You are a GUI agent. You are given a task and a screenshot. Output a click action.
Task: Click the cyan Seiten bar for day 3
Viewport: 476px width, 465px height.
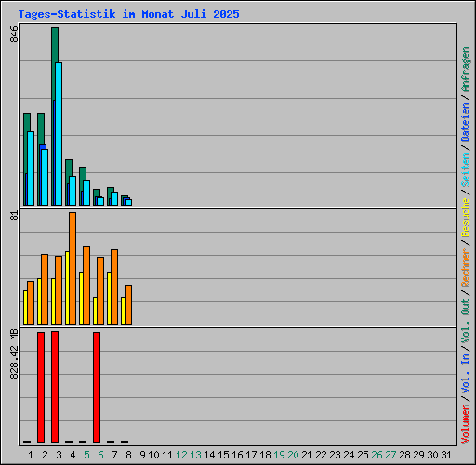tap(59, 134)
